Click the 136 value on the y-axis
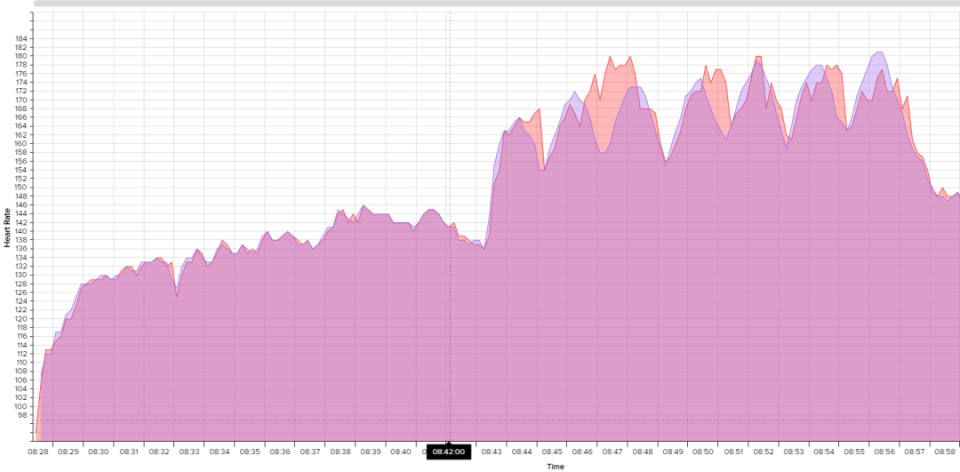 23,249
